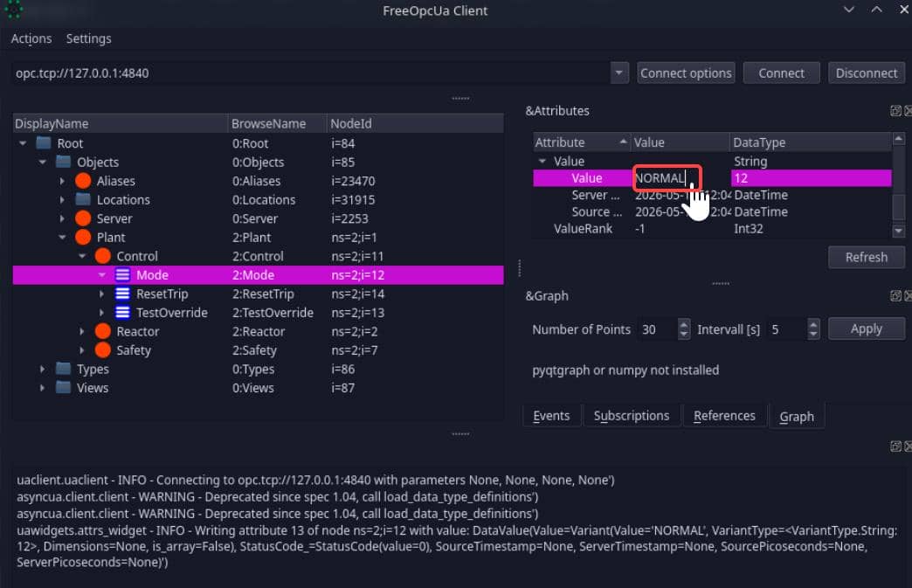
Task: Click the Intervall [s] input field
Action: pos(787,329)
